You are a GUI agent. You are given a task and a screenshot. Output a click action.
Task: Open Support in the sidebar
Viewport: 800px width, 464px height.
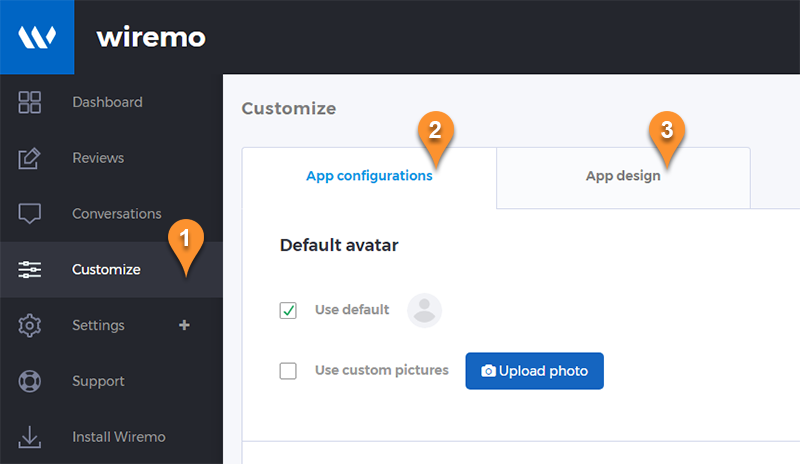111,381
